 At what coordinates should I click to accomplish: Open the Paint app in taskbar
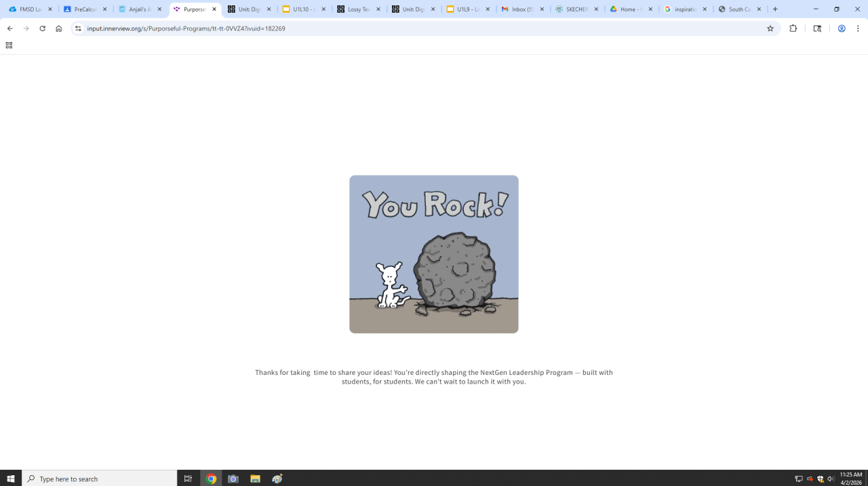(277, 479)
